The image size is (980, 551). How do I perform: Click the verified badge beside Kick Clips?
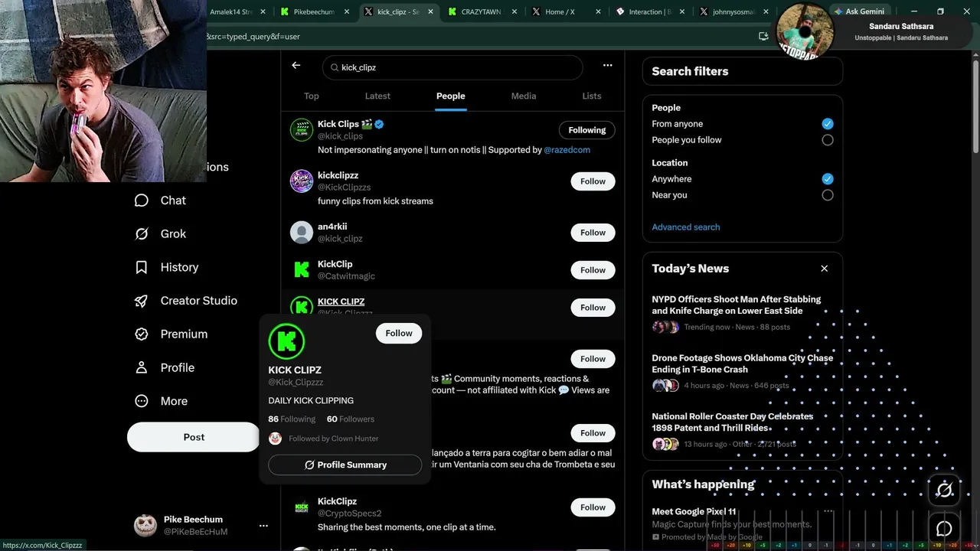click(x=379, y=124)
